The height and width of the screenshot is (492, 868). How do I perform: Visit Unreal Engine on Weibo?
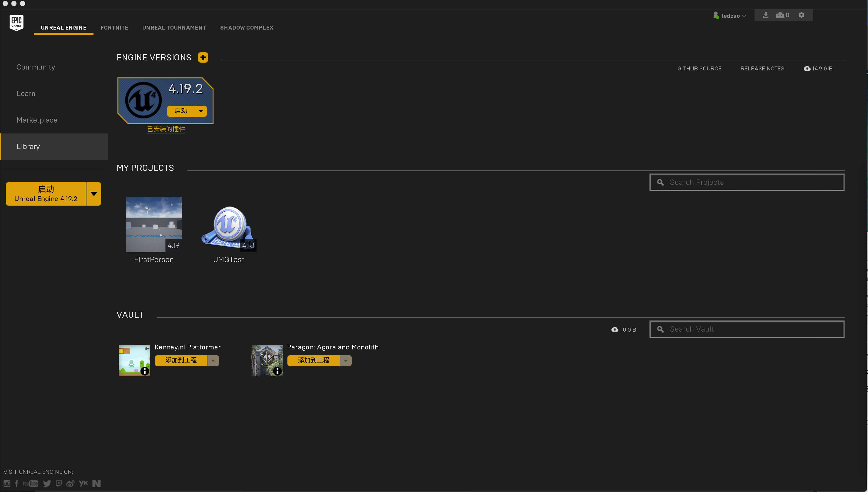click(x=70, y=484)
